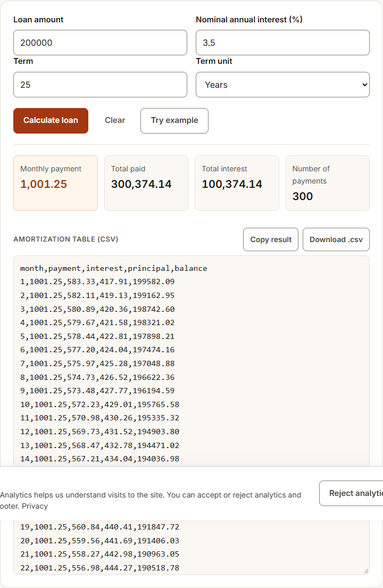Click the Monthly payment value 1,001.25
The width and height of the screenshot is (383, 588).
(x=44, y=184)
